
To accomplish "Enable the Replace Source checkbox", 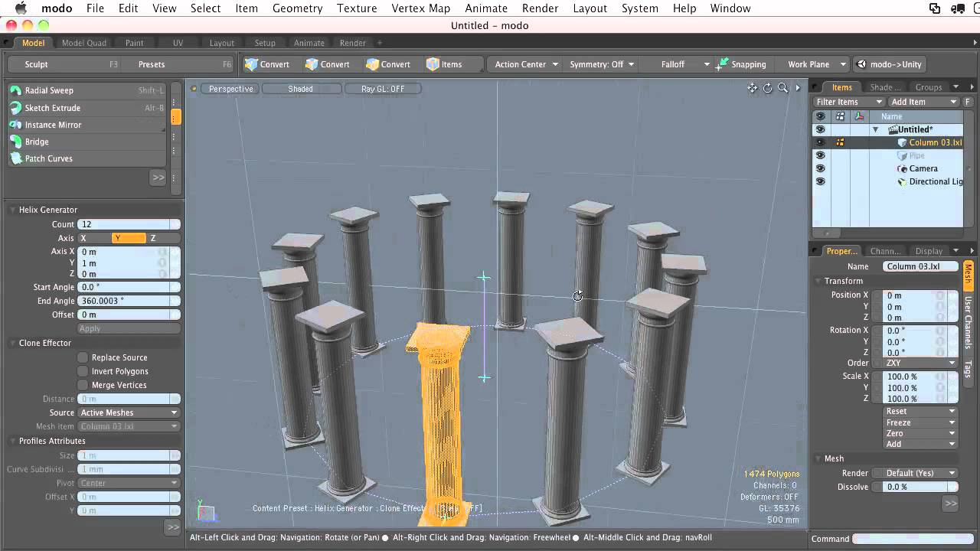I will 83,357.
